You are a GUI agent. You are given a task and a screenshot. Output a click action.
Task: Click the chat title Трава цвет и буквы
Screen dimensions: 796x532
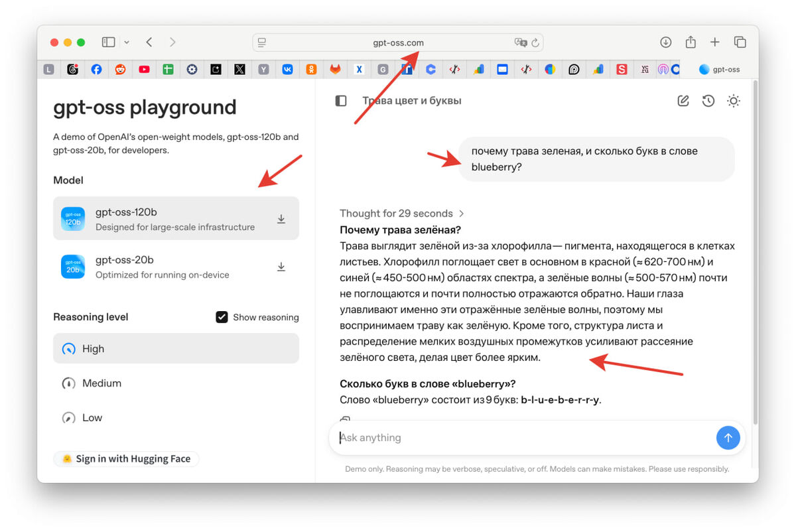click(411, 101)
